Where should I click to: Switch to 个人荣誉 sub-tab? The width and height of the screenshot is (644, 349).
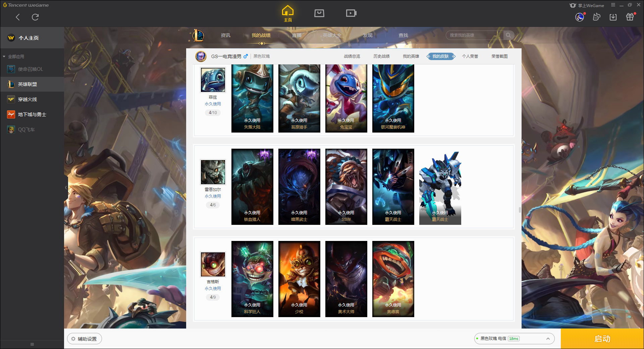point(470,56)
